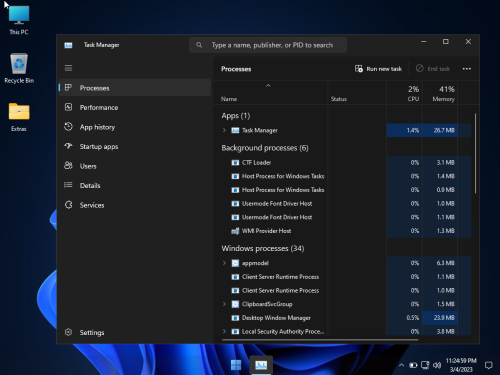500x375 pixels.
Task: Click Task Manager icon in the taskbar
Action: point(261,365)
